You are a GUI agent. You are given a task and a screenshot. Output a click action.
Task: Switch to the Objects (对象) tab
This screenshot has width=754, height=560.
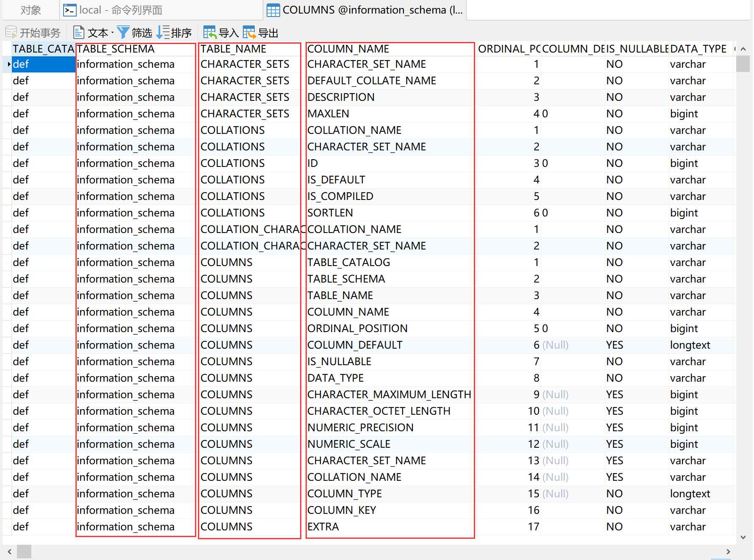point(31,10)
